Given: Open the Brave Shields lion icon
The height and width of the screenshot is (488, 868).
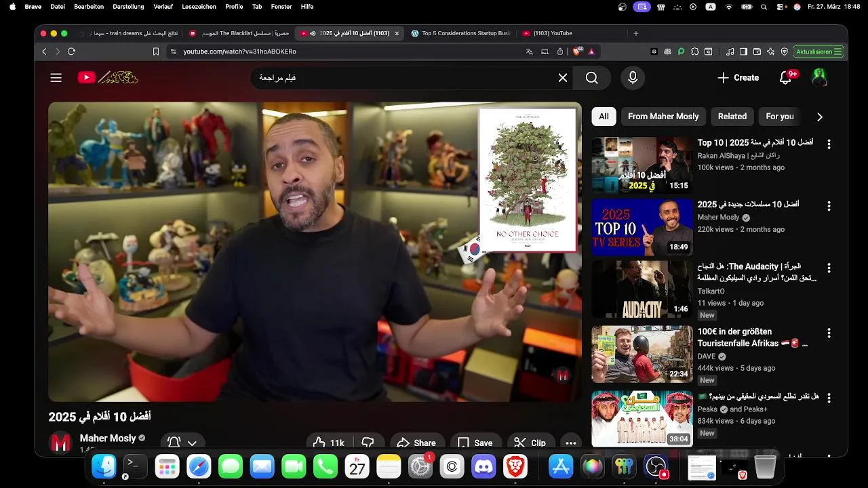Looking at the screenshot, I should click(578, 52).
